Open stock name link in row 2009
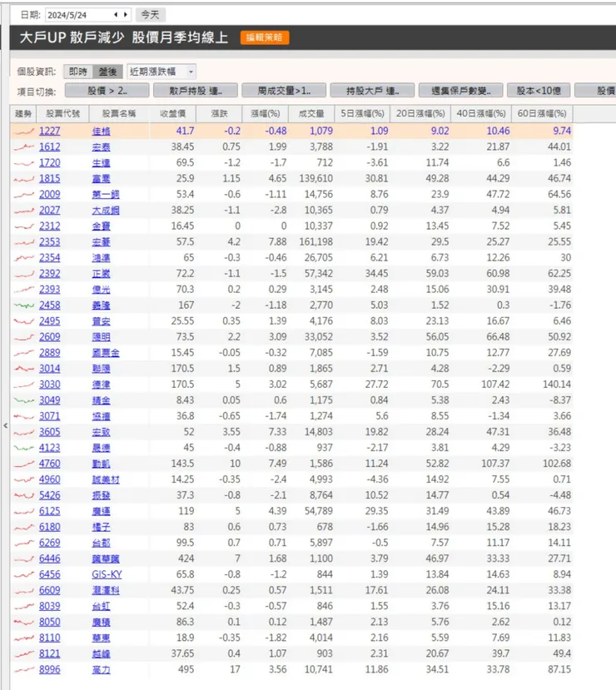 coord(106,195)
